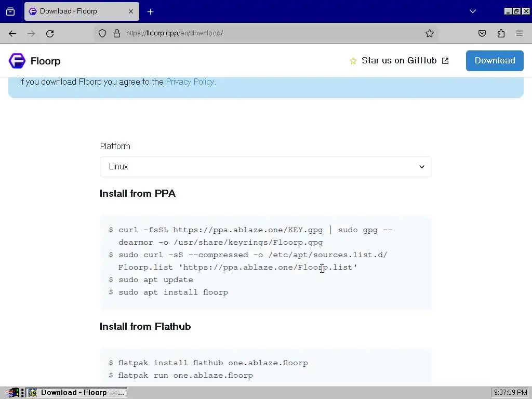Click the dearmor keyrings/Floorp.gpg line
This screenshot has height=399, width=532.
[x=220, y=243]
